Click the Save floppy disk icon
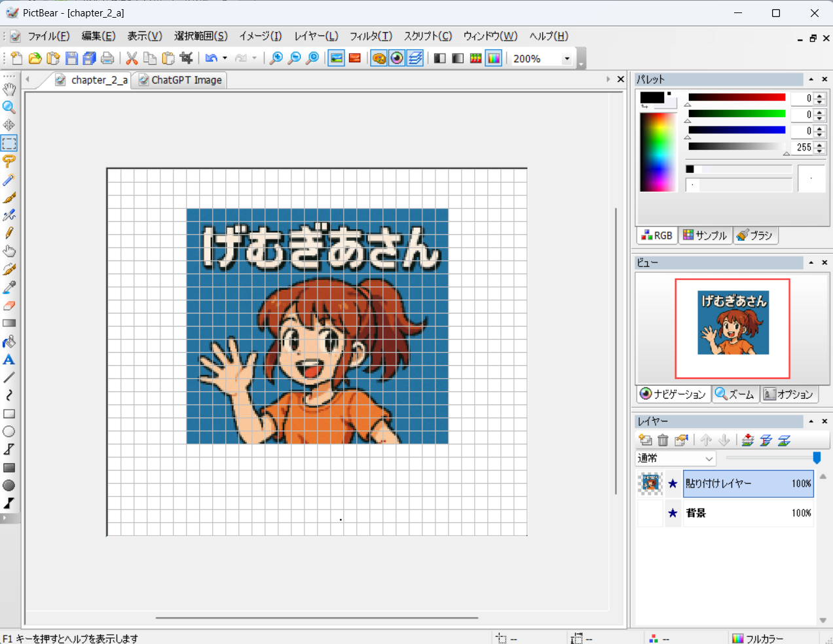 tap(71, 58)
